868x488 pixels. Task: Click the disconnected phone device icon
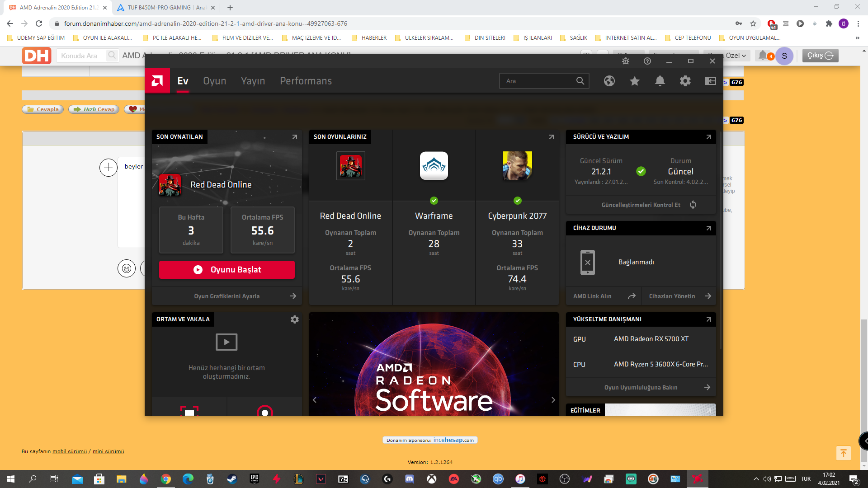[x=588, y=263]
